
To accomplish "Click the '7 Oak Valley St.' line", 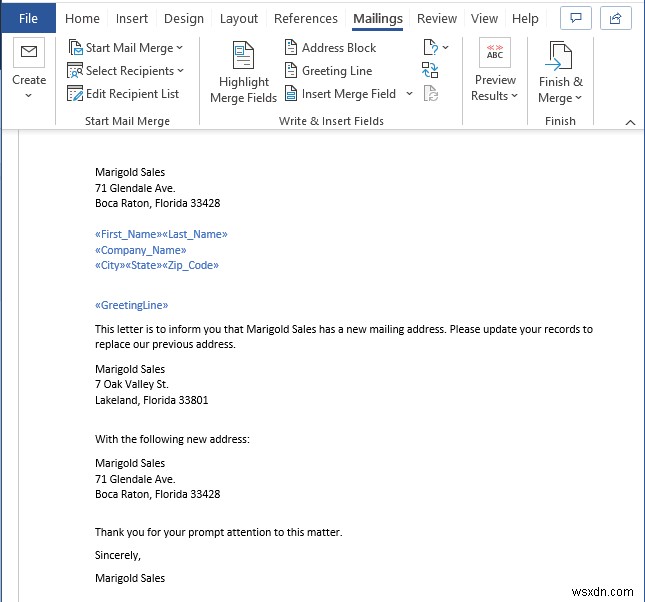I will click(x=132, y=384).
